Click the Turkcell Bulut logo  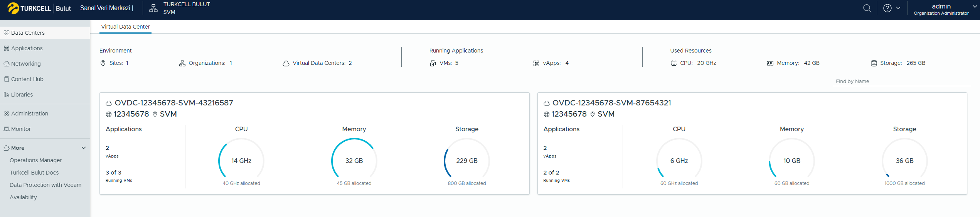coord(39,8)
